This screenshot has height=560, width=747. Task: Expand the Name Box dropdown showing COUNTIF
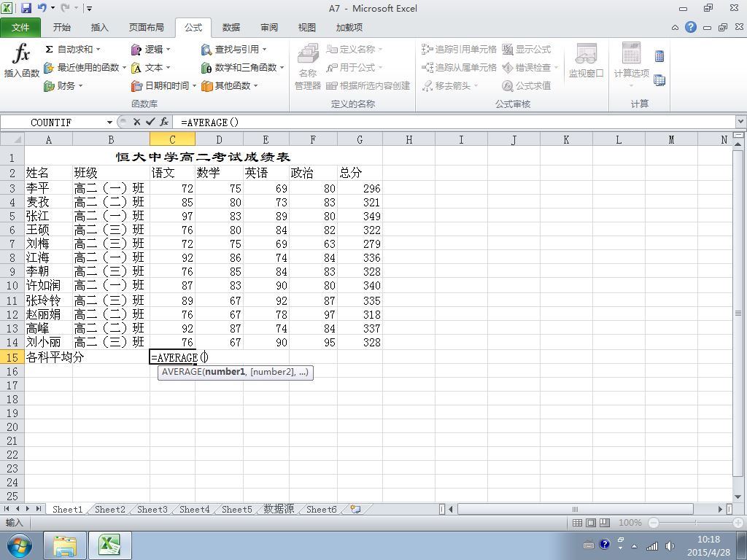(109, 122)
